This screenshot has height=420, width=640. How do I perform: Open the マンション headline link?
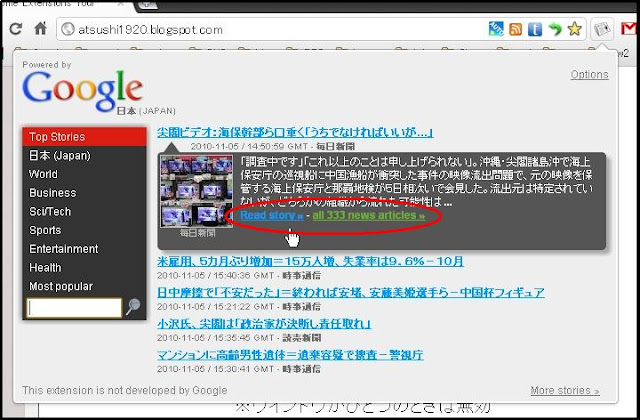point(290,355)
